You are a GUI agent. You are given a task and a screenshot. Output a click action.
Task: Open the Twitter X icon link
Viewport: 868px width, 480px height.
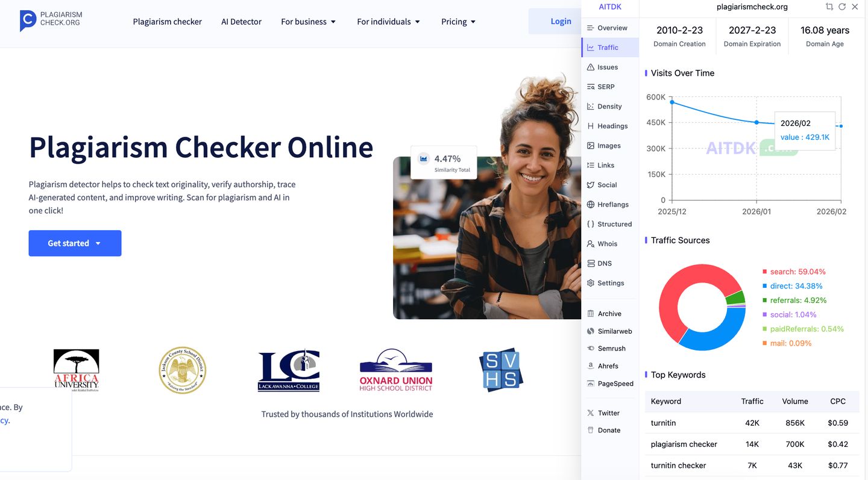tap(591, 413)
